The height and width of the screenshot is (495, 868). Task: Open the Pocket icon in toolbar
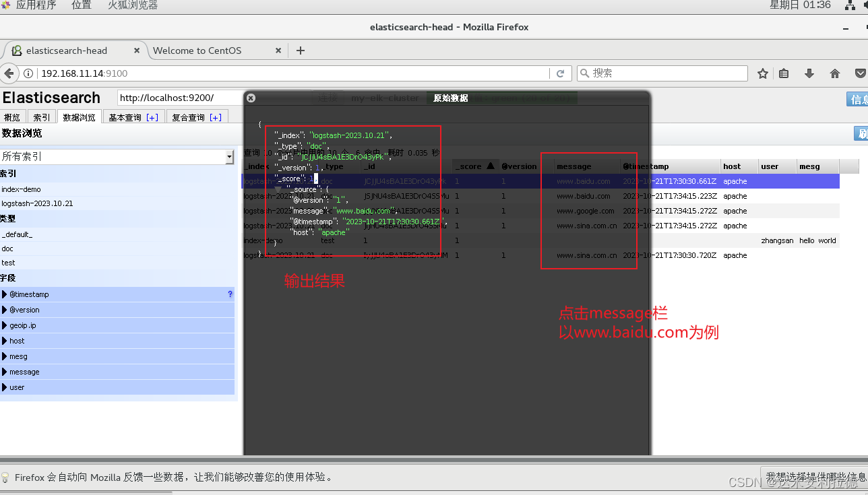[x=861, y=73]
